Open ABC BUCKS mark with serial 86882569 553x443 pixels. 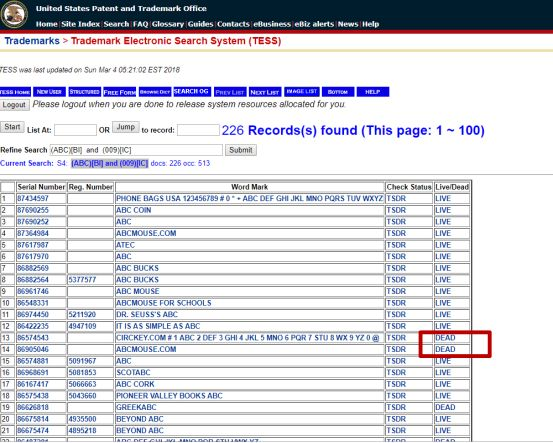(137, 268)
